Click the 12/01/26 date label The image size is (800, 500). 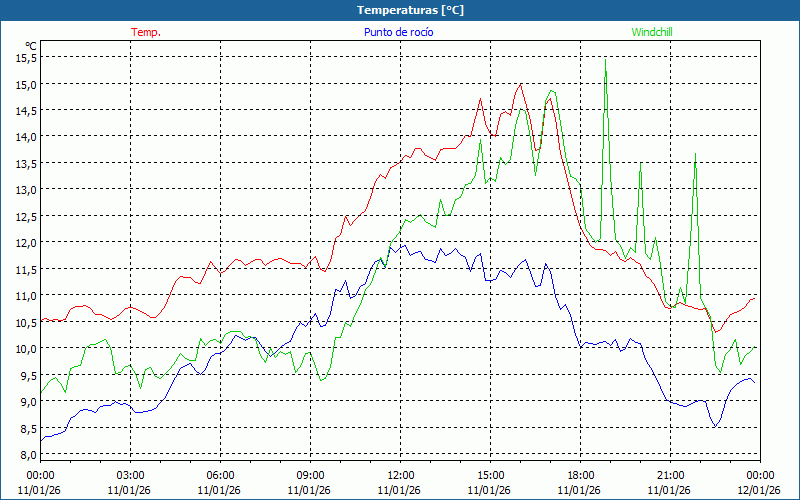click(759, 490)
